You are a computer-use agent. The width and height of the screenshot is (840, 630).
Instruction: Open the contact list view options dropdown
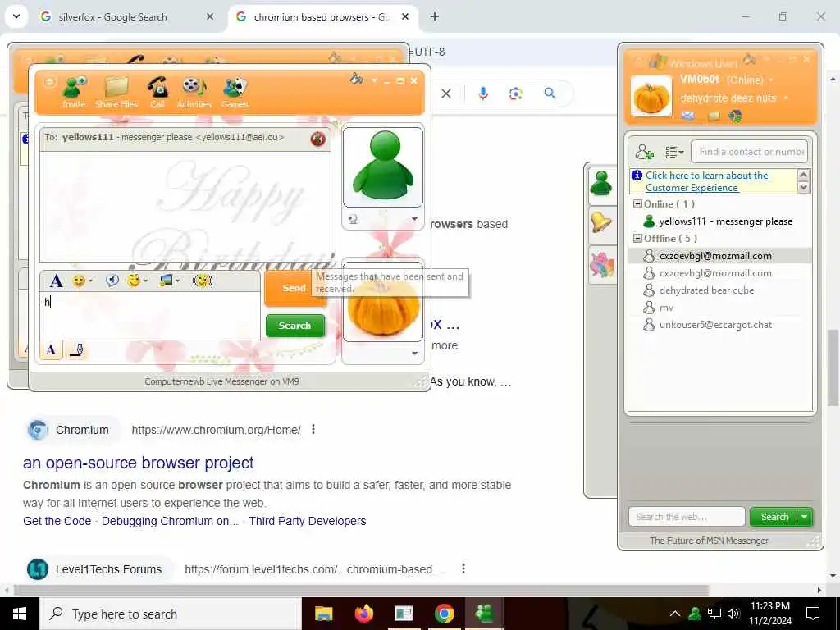coord(674,153)
